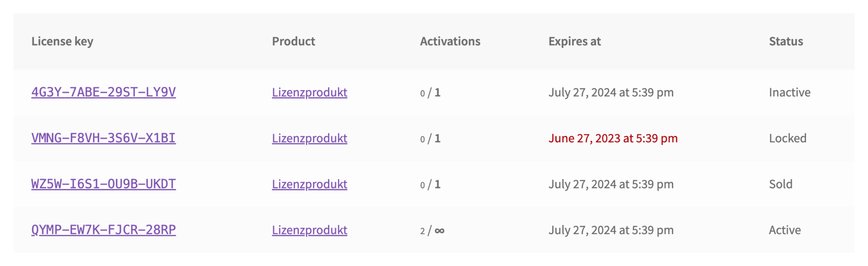Open Lizenzprodukt link in Locked row
The height and width of the screenshot is (266, 868).
click(309, 138)
